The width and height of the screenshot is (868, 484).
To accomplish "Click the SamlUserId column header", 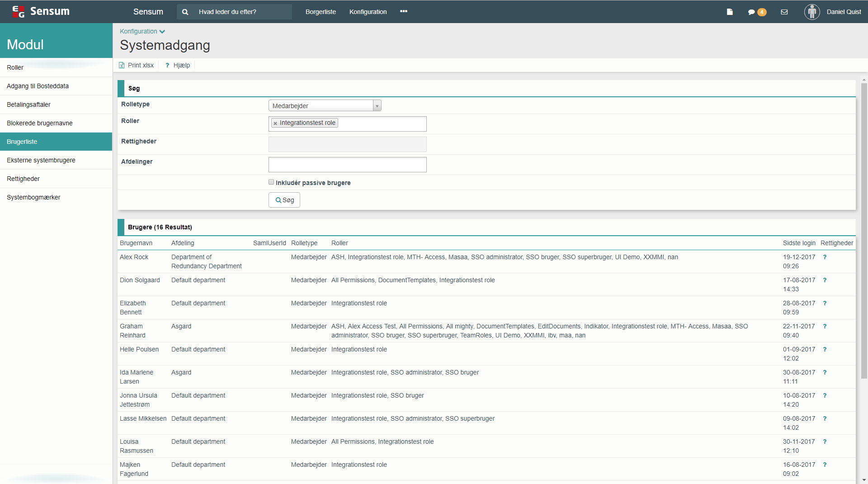I will click(269, 243).
